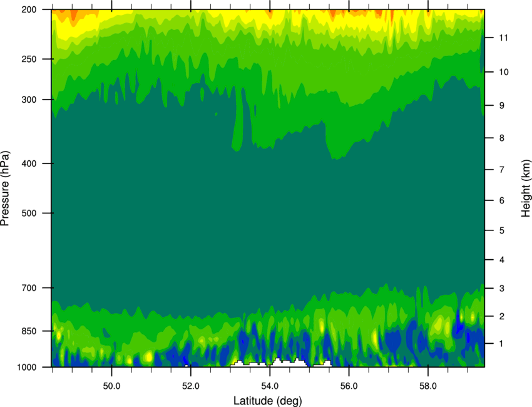The width and height of the screenshot is (532, 407).
Task: Click the Latitude (deg) axis title
Action: [268, 401]
